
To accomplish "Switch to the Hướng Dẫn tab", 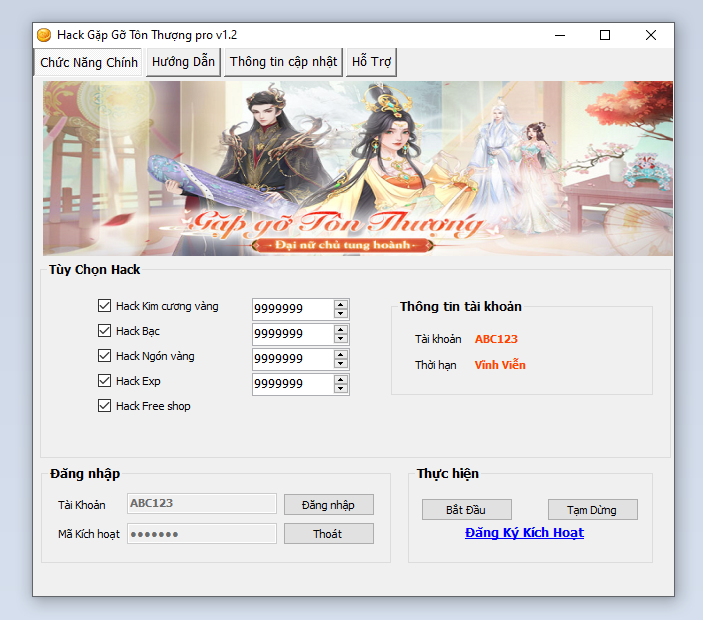I will [183, 62].
